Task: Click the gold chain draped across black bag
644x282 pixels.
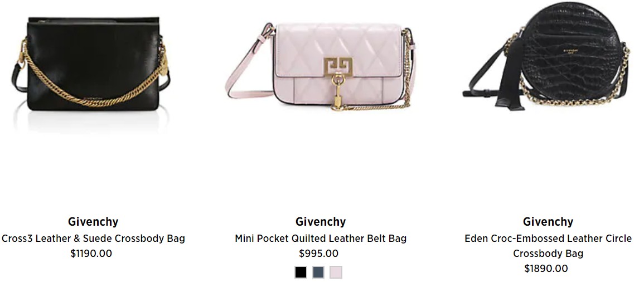Action: (93, 82)
